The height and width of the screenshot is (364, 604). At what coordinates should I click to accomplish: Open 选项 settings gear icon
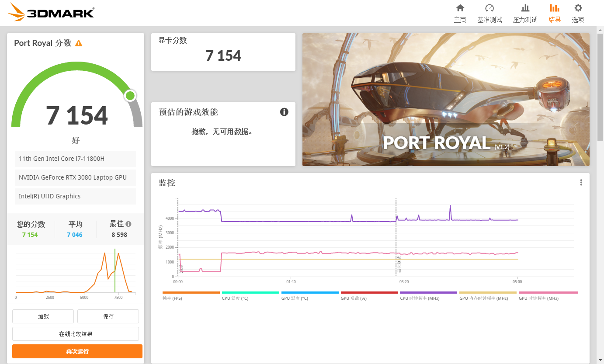[578, 8]
